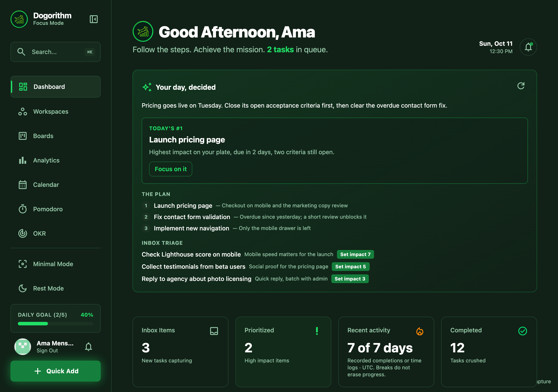Click the Daily Goal progress bar
558x392 pixels.
coord(56,324)
